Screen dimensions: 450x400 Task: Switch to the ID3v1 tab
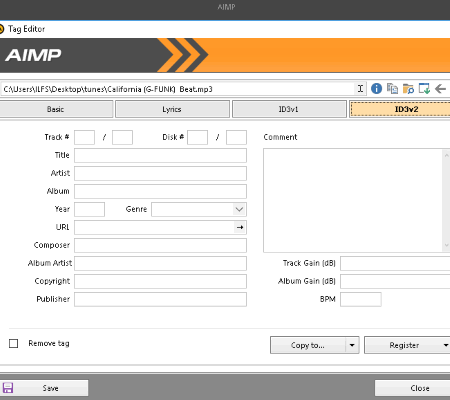[289, 109]
